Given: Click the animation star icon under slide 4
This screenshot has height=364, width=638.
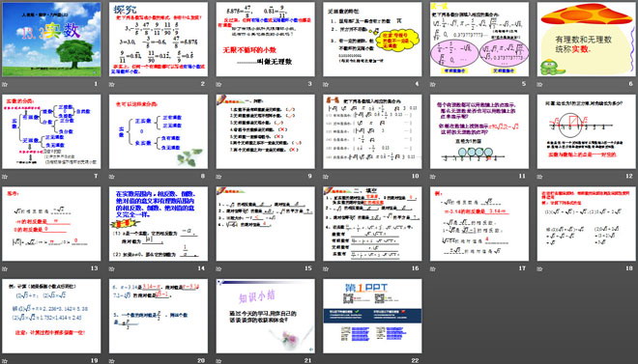Looking at the screenshot, I should tap(326, 84).
